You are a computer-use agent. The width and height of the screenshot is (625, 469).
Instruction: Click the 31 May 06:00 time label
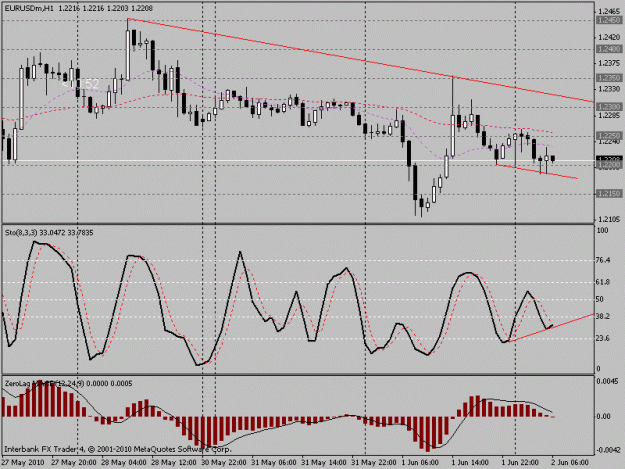[274, 463]
